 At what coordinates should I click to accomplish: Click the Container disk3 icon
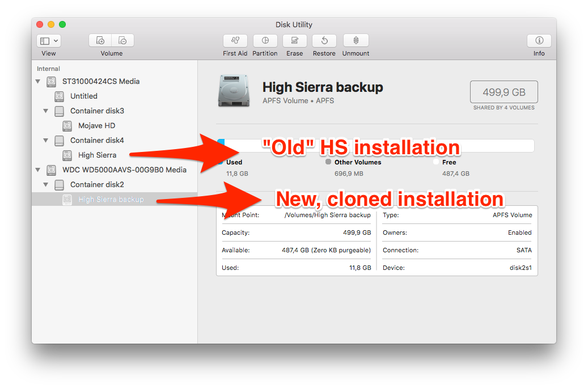coord(59,111)
